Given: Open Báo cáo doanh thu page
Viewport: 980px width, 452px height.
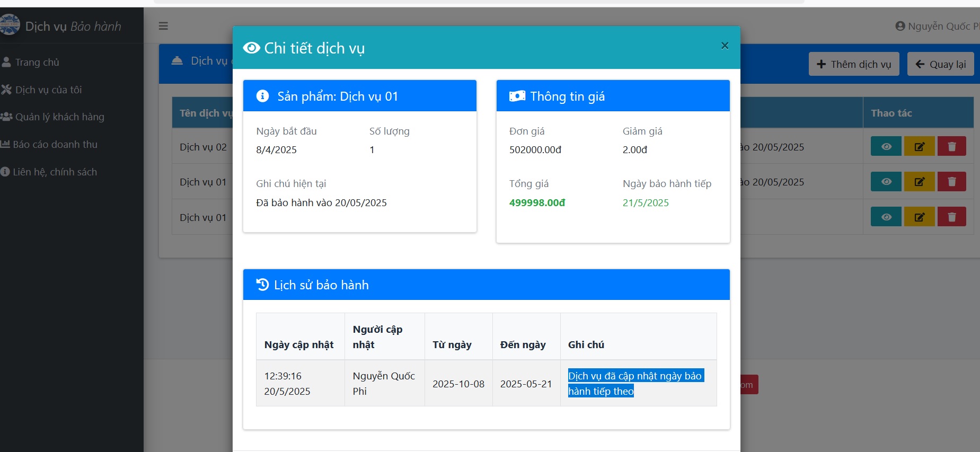Looking at the screenshot, I should [55, 145].
